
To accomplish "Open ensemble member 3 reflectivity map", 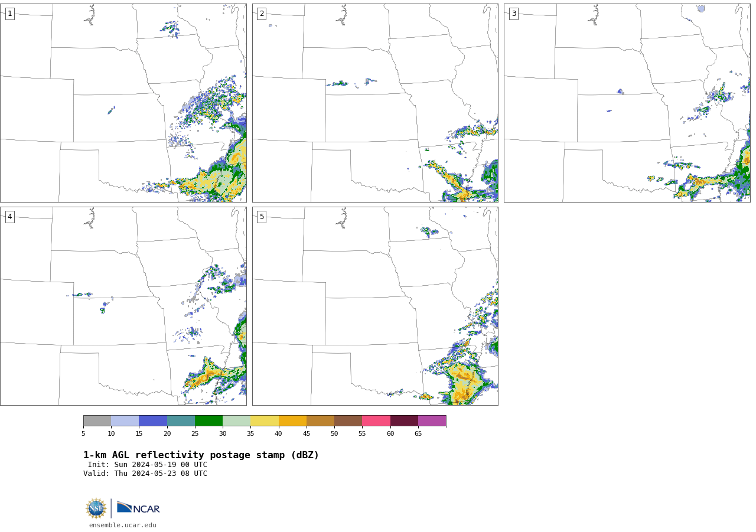I will coord(627,103).
